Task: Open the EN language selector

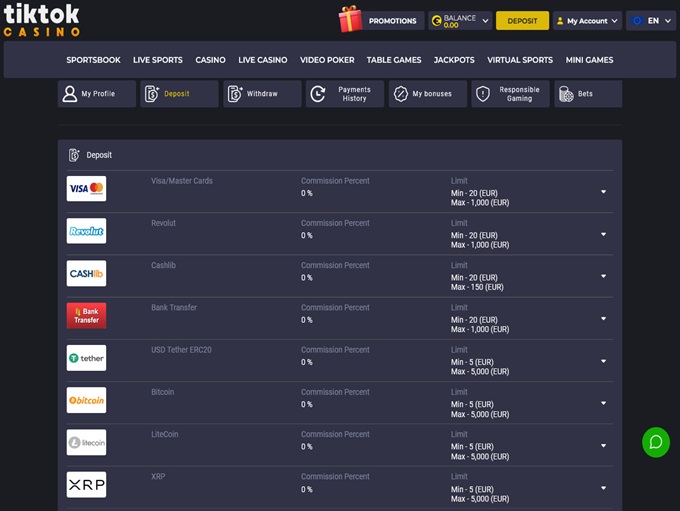Action: coord(651,21)
